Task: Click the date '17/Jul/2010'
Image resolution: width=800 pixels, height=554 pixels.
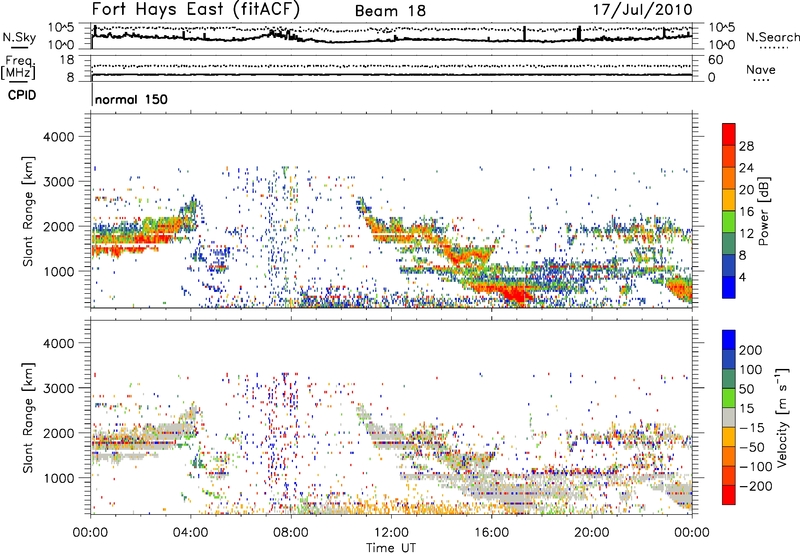Action: pyautogui.click(x=642, y=10)
